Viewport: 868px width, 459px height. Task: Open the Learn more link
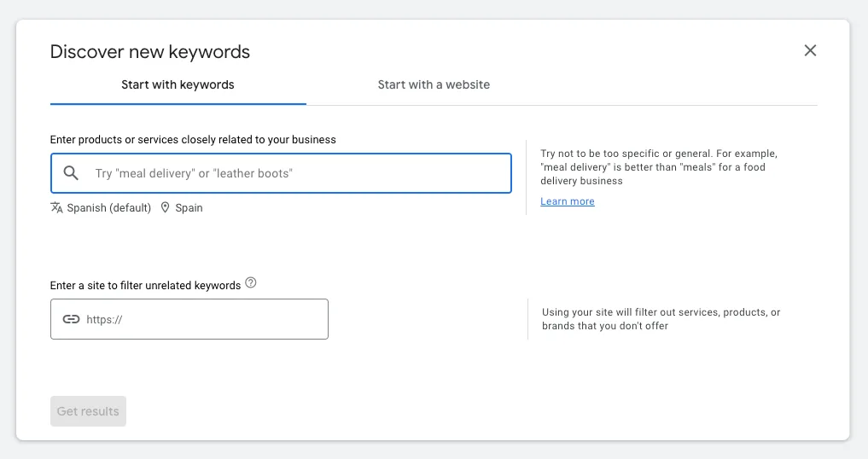(x=568, y=201)
